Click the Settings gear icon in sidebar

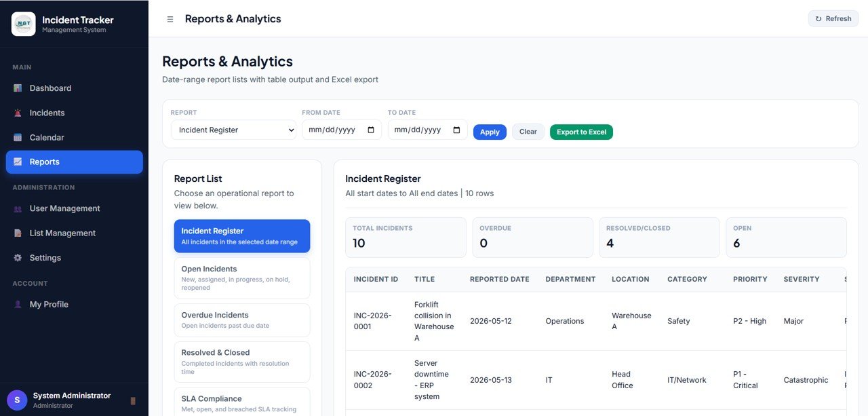click(x=18, y=258)
